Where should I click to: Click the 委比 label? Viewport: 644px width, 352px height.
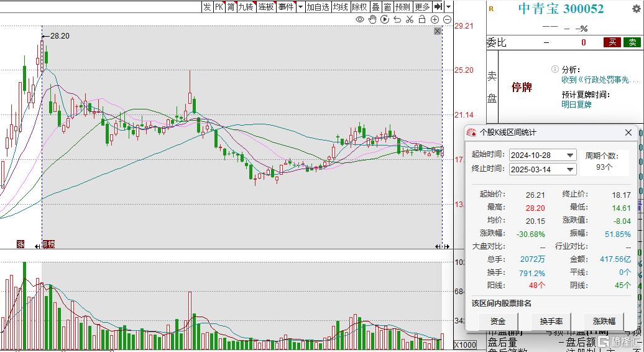(x=496, y=42)
